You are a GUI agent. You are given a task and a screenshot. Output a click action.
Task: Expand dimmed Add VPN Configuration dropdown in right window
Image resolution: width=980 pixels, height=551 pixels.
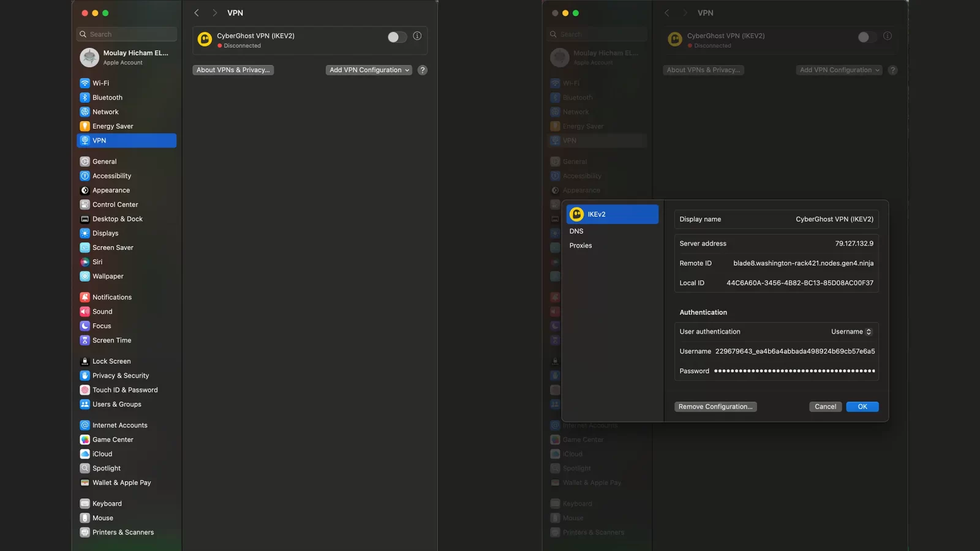[839, 70]
